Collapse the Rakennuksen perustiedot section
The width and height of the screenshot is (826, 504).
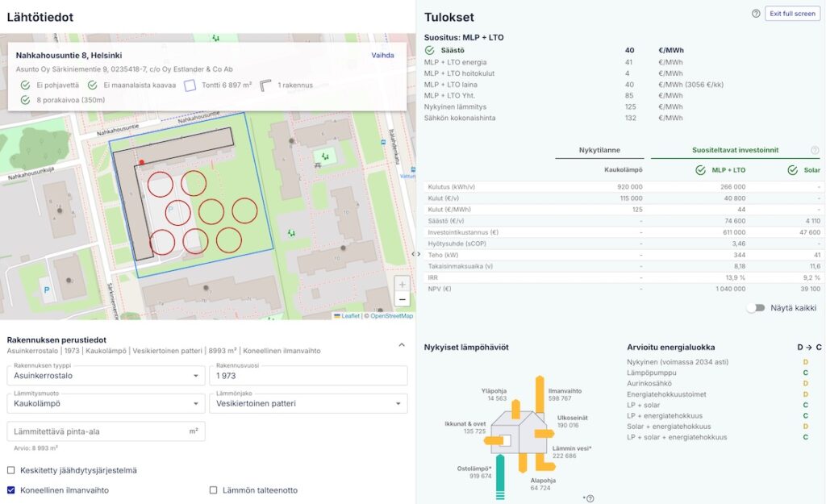pos(402,345)
